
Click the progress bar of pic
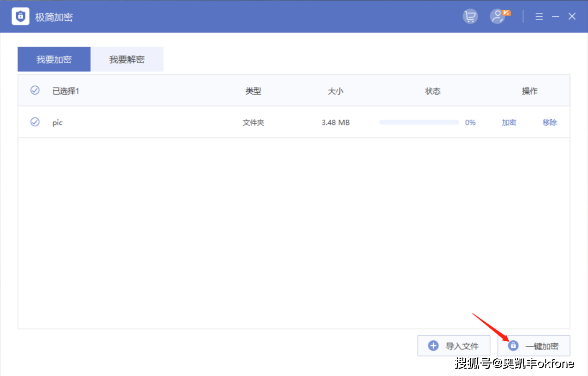419,122
